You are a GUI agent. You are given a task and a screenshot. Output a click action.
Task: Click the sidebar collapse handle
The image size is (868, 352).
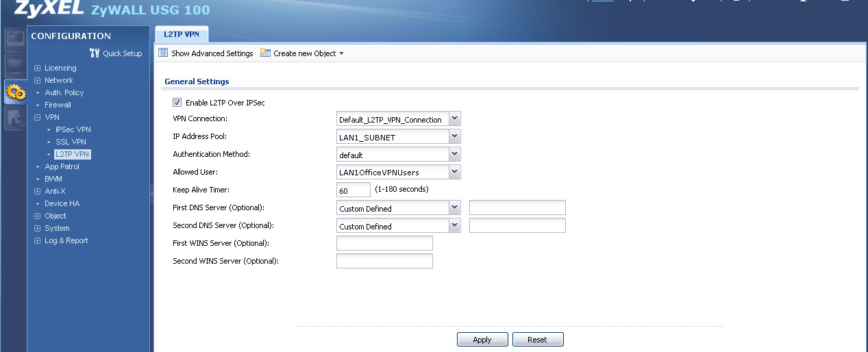coord(151,195)
